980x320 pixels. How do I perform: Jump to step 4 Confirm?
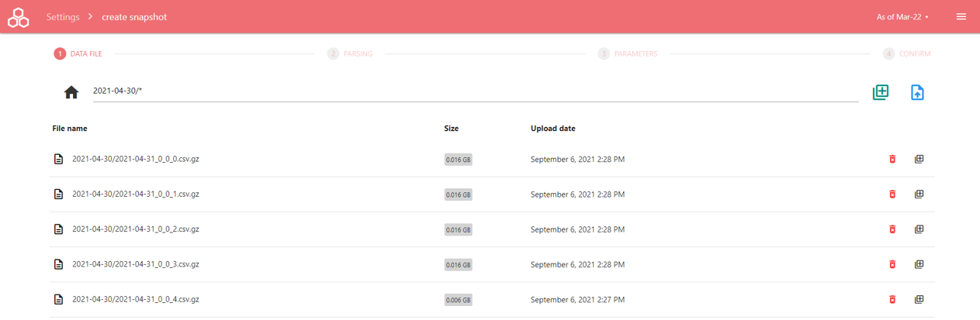tap(906, 54)
